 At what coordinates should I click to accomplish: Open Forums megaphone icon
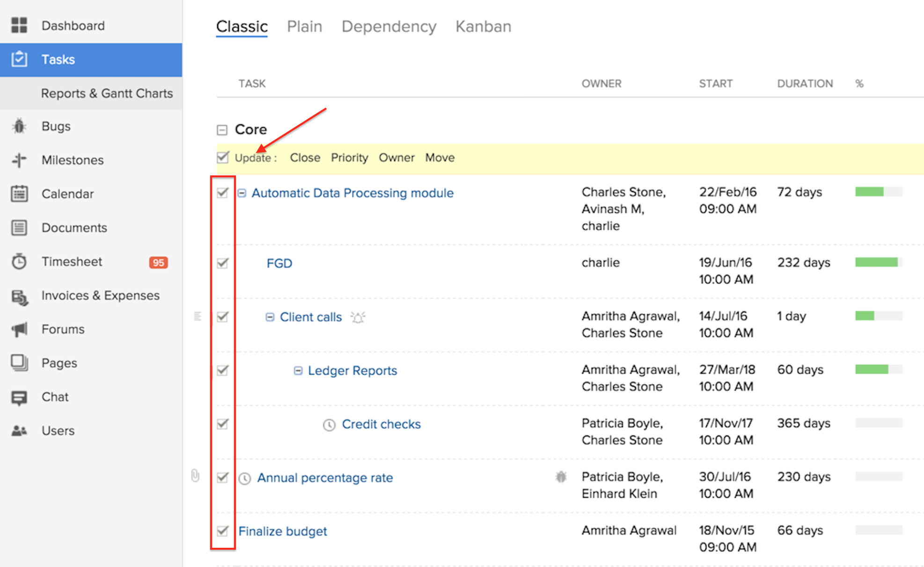[19, 329]
